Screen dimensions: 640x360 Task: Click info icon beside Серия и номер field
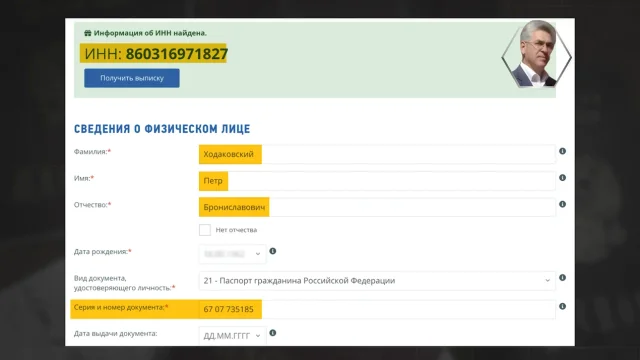tap(562, 306)
